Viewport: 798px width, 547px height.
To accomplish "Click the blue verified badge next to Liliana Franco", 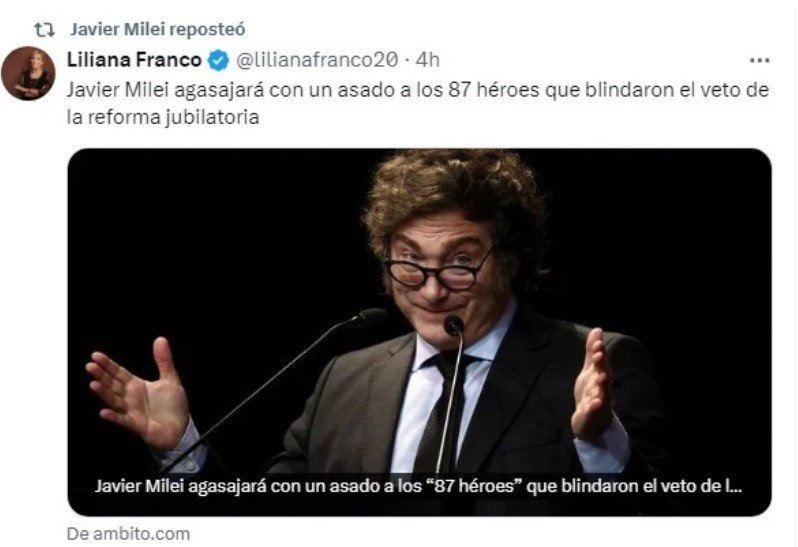I will pyautogui.click(x=218, y=61).
